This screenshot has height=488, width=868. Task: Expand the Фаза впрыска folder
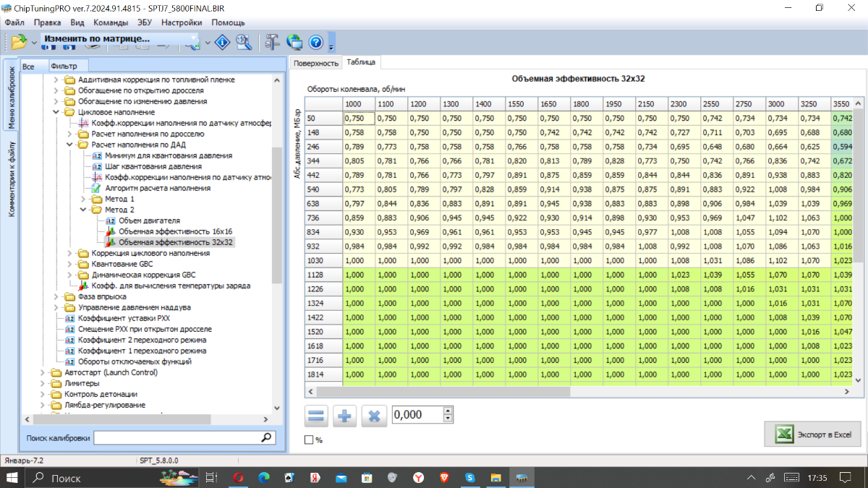point(57,296)
